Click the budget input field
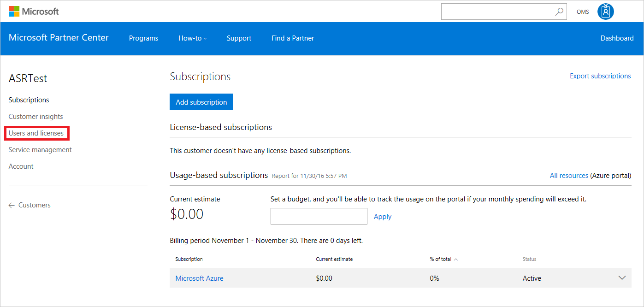This screenshot has height=307, width=644. 319,216
